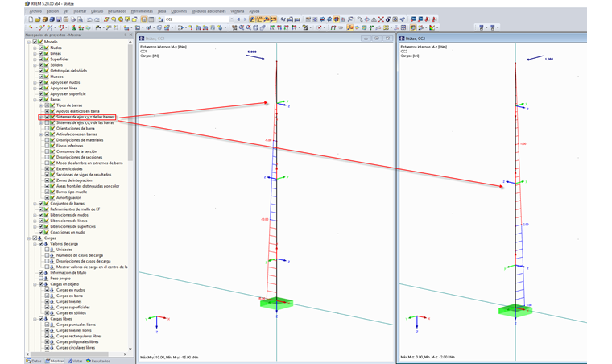
Task: Click the Redo arrow icon
Action: (x=97, y=19)
